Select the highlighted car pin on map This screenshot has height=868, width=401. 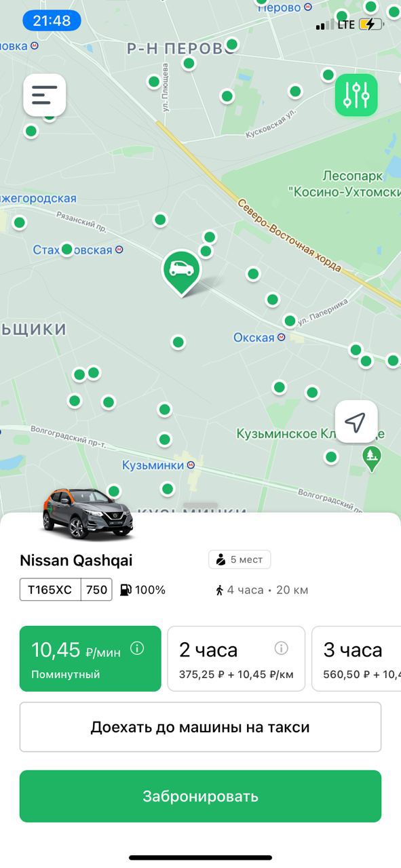181,273
